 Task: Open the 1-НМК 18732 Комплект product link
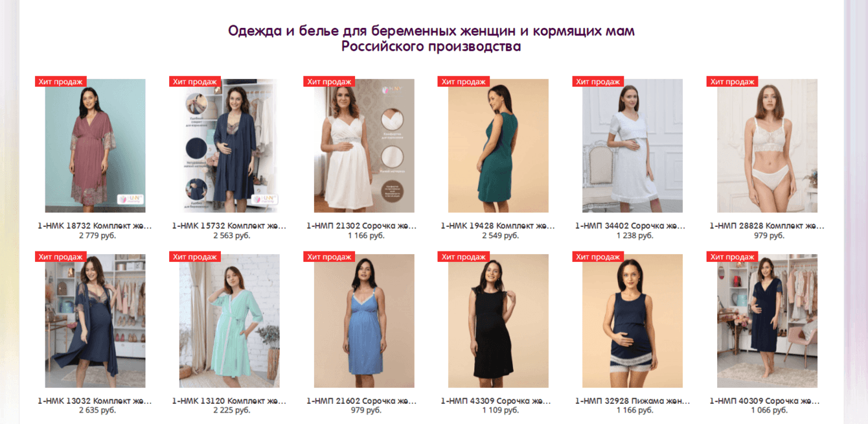(x=95, y=226)
